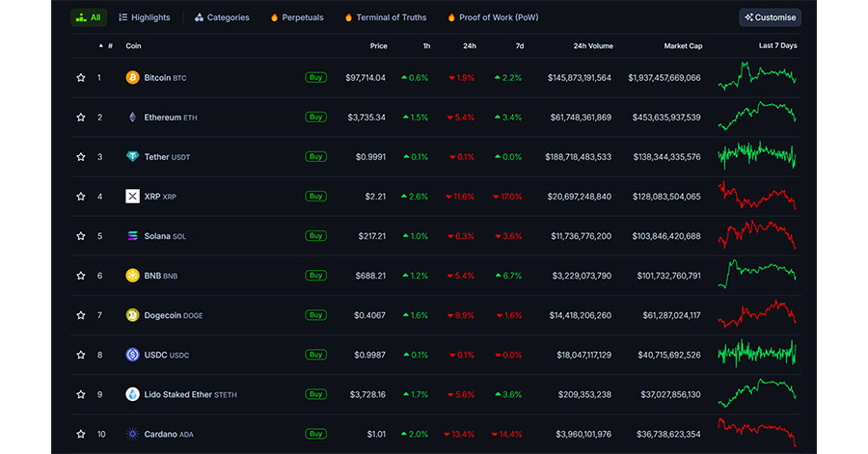Favorite Bitcoin with its star icon
868x454 pixels.
(x=81, y=77)
